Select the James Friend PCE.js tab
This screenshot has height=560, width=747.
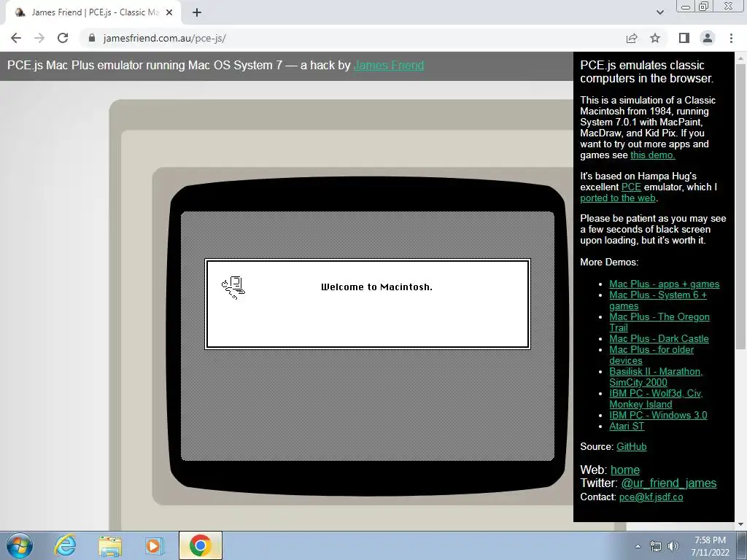pyautogui.click(x=93, y=13)
